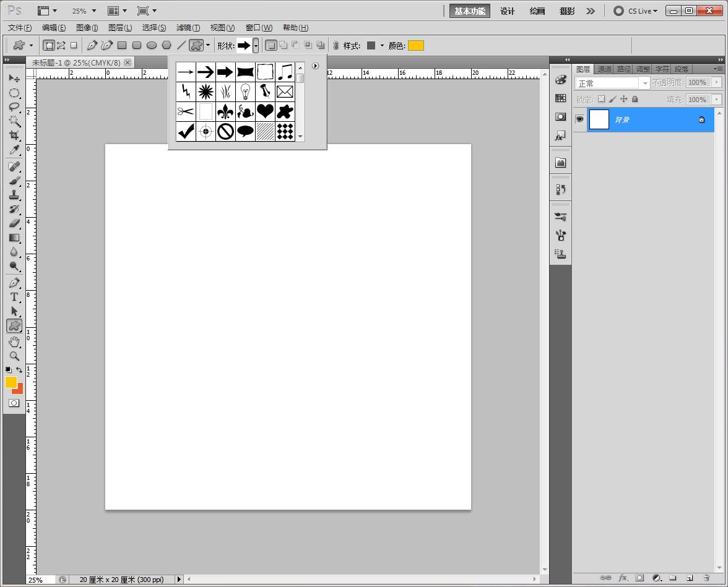Select the Crop tool in the toolbox
This screenshot has width=728, height=587.
14,135
